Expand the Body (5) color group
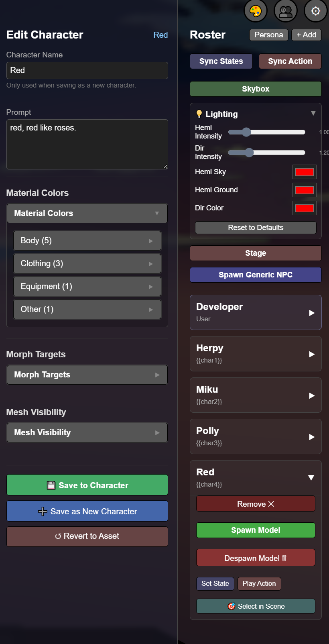The height and width of the screenshot is (644, 329). [x=87, y=240]
